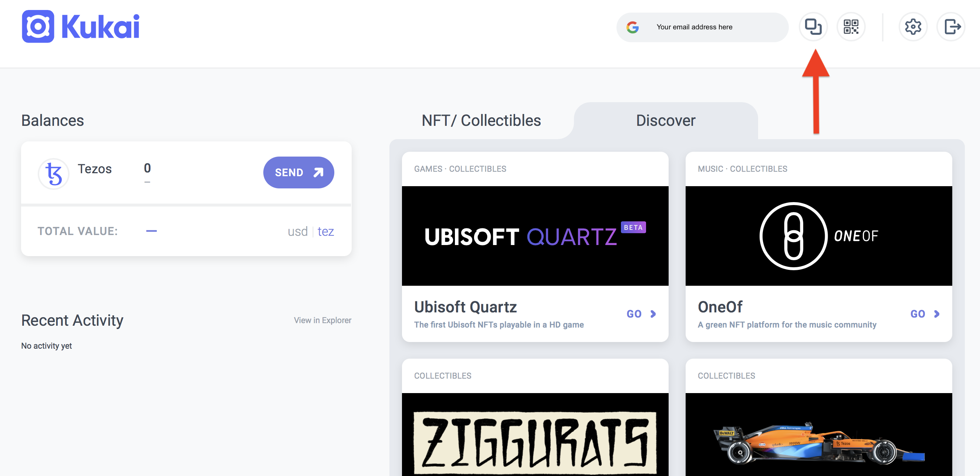The height and width of the screenshot is (476, 980).
Task: Switch total value to usd
Action: [297, 231]
